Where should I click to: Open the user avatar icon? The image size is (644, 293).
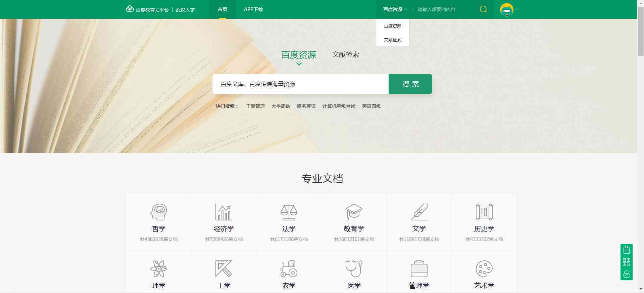(506, 9)
